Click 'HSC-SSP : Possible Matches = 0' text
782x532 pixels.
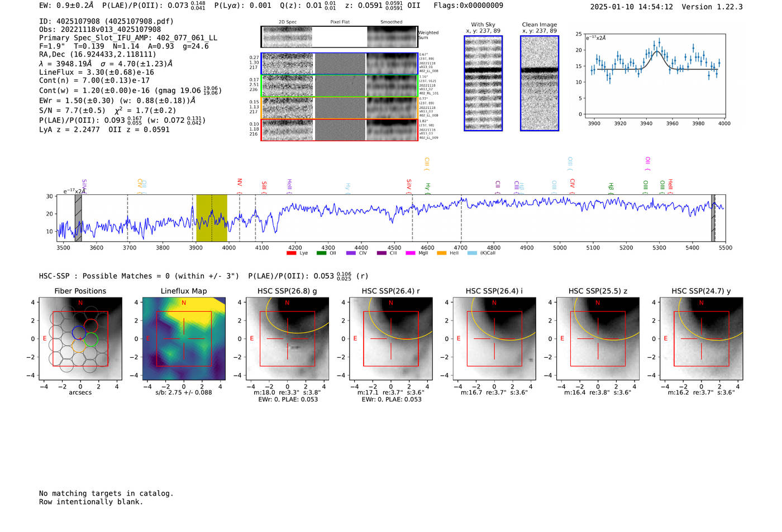104,276
